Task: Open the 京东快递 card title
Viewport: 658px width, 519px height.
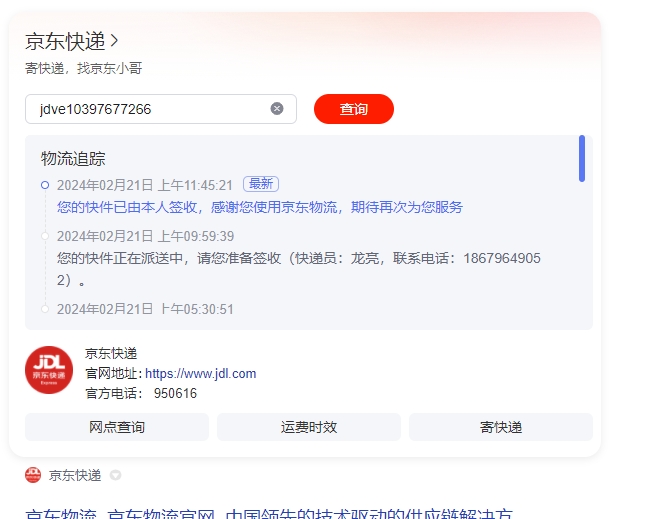Action: (65, 41)
